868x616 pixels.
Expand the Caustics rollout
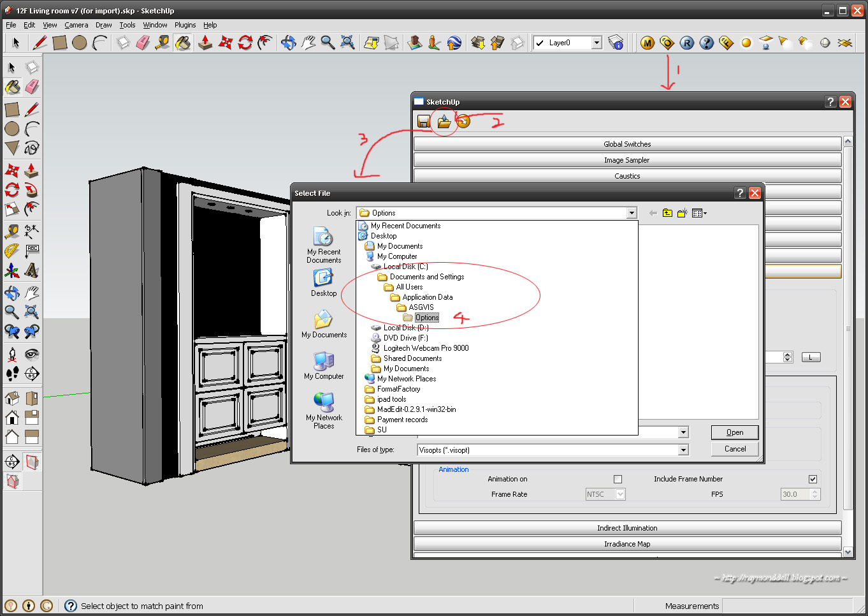[628, 176]
